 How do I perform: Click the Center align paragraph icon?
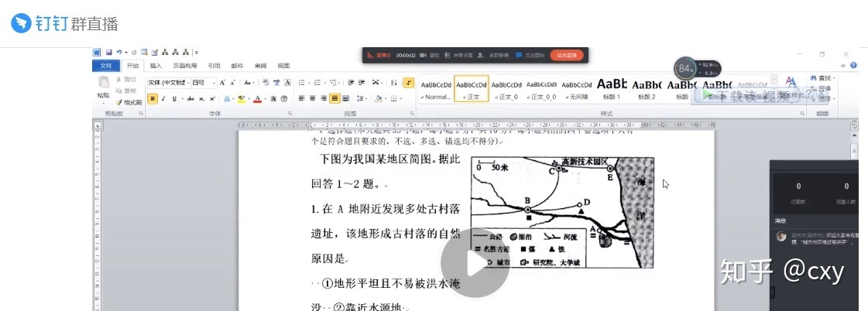(x=313, y=99)
